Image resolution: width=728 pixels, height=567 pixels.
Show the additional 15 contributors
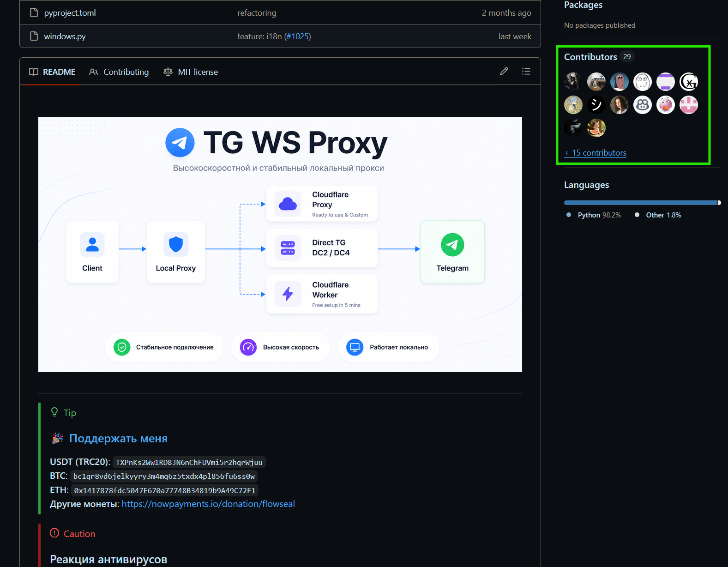click(x=596, y=153)
